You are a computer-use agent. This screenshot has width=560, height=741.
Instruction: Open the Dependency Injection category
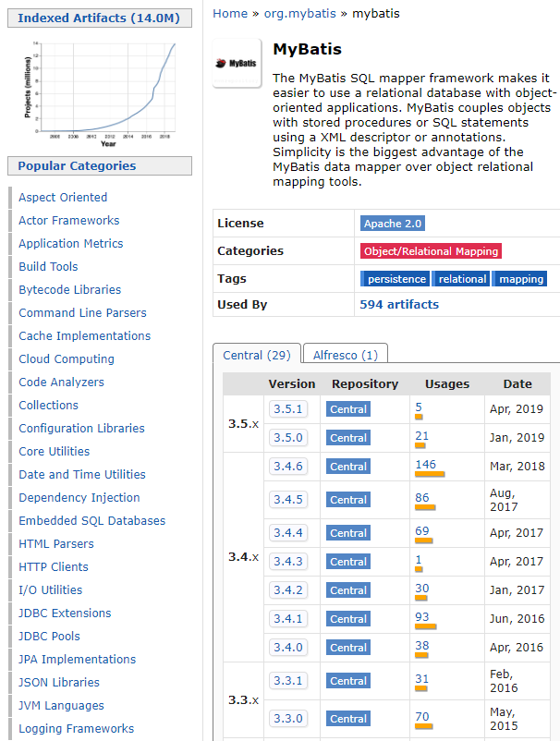[x=79, y=498]
